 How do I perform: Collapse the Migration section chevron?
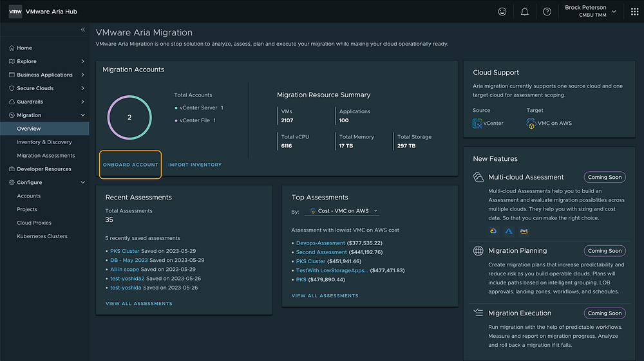(x=82, y=115)
